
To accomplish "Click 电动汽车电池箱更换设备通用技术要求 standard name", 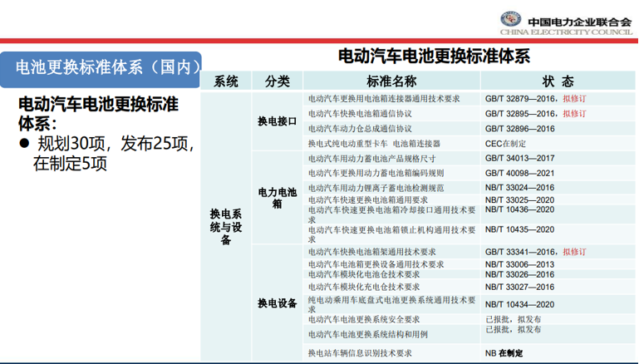I will (376, 264).
